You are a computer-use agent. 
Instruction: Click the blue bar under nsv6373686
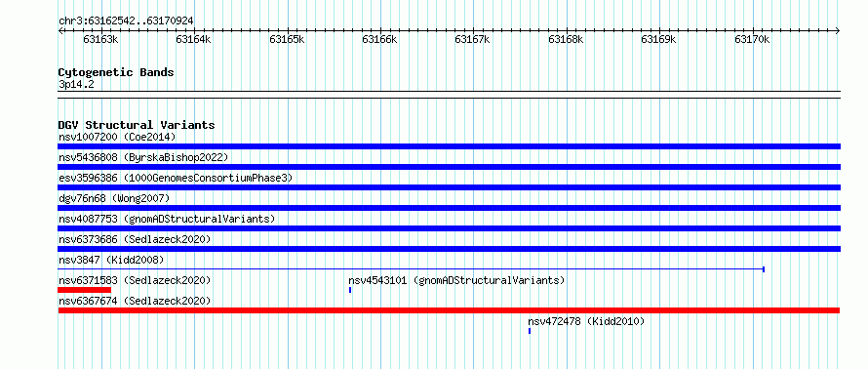click(x=449, y=249)
